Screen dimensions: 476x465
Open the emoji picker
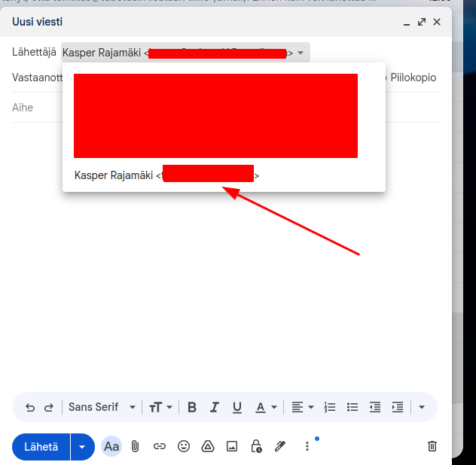coord(184,446)
